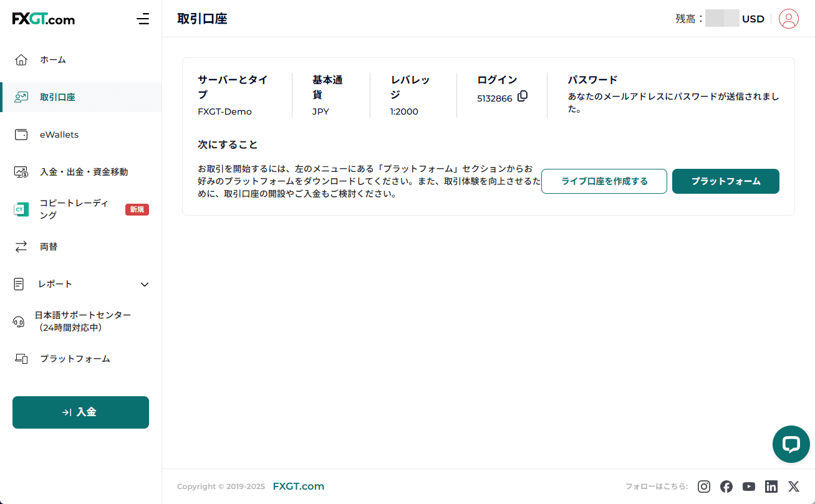Open FXGT LinkedIn page icon
This screenshot has height=504, width=815.
771,487
